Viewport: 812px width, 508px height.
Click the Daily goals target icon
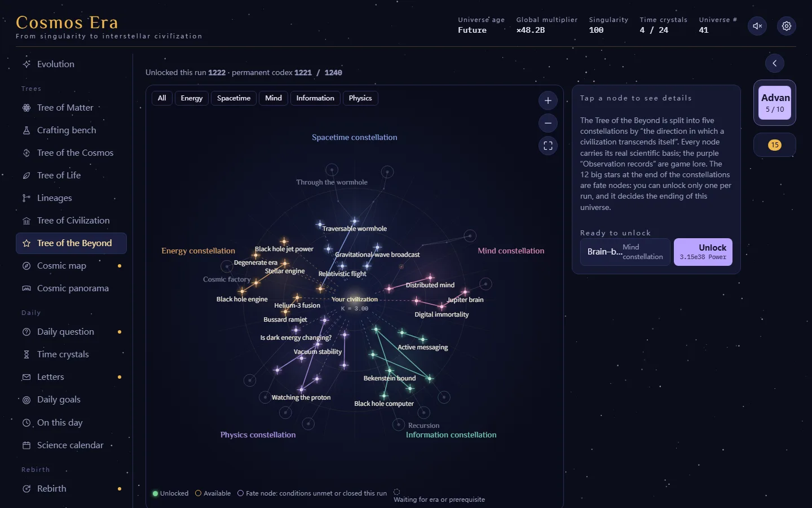tap(27, 400)
